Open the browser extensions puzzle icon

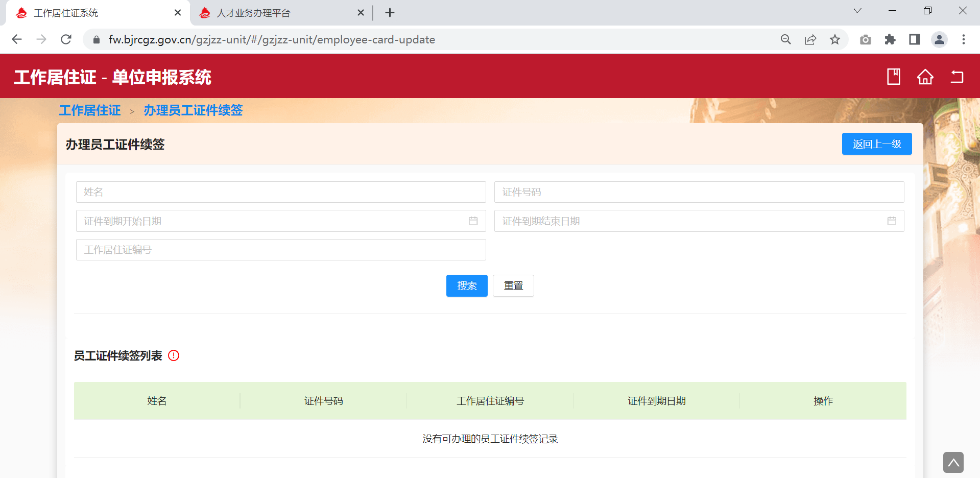(x=890, y=40)
